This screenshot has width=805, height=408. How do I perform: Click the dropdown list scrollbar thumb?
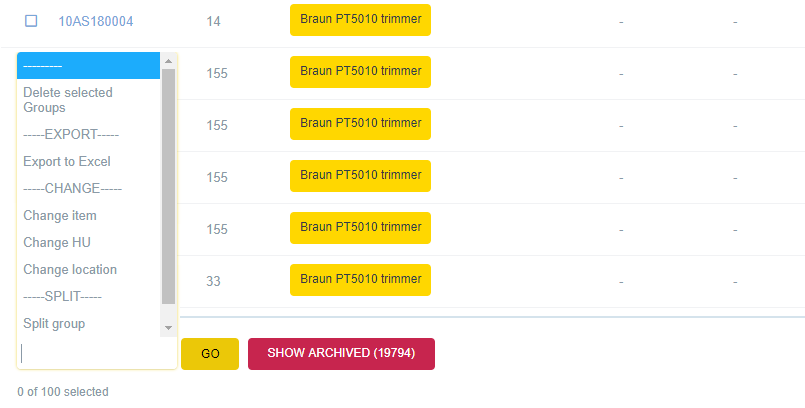click(168, 185)
